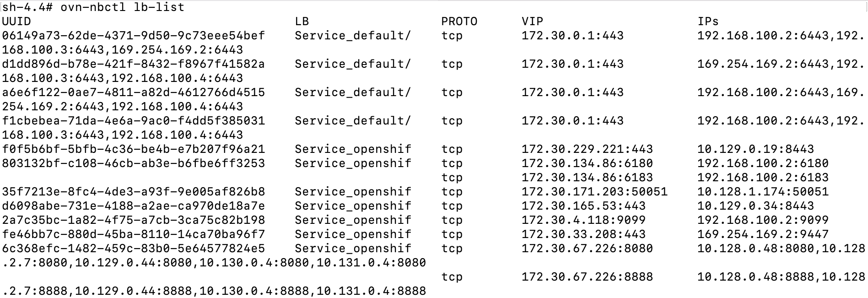
Task: Click UUID d6098abe-731e-4188-a2ae-ca970de18a7e
Action: coord(134,206)
